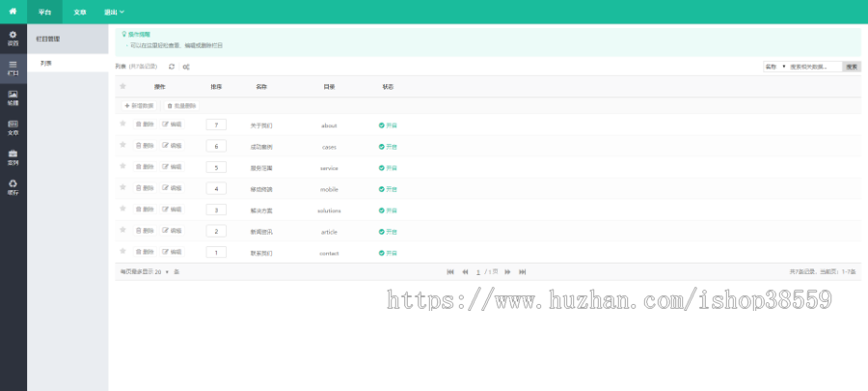Viewport: 868px width, 391px height.
Task: Toggle the enabled status of cases row
Action: [388, 147]
